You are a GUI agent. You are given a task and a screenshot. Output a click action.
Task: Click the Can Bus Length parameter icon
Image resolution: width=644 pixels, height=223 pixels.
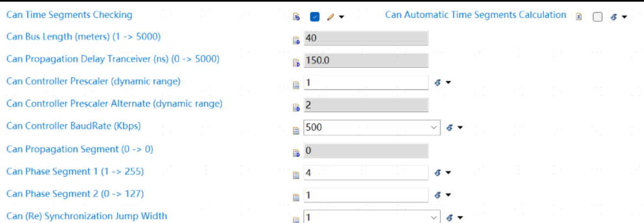coord(296,40)
